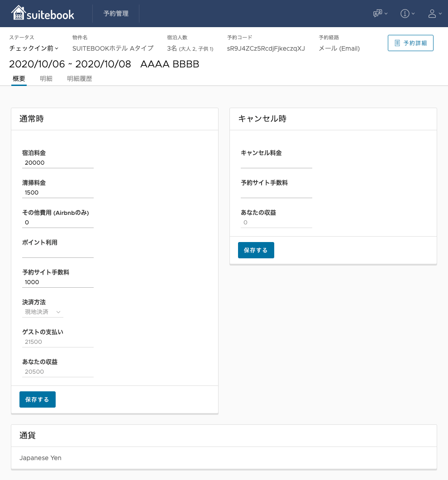Click the guest name AAAA BBBB
Screen dimensions: 448x480
click(170, 64)
